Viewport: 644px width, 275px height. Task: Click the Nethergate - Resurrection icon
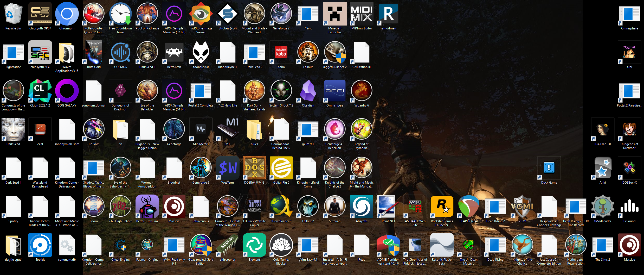[576, 245]
